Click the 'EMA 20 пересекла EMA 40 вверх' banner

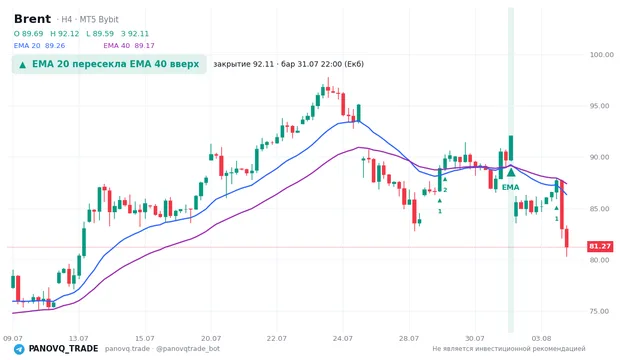(x=109, y=64)
